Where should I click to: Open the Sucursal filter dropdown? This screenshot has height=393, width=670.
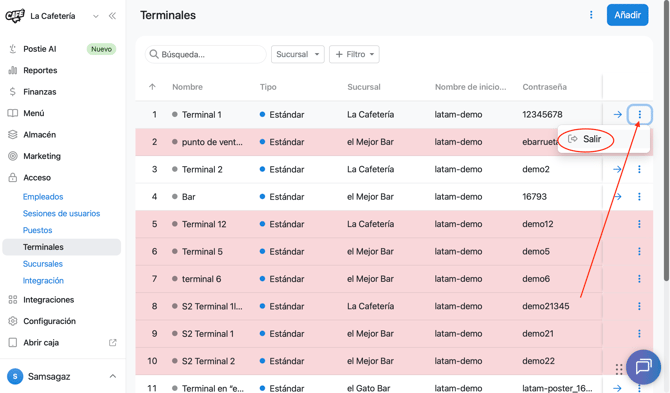tap(297, 54)
